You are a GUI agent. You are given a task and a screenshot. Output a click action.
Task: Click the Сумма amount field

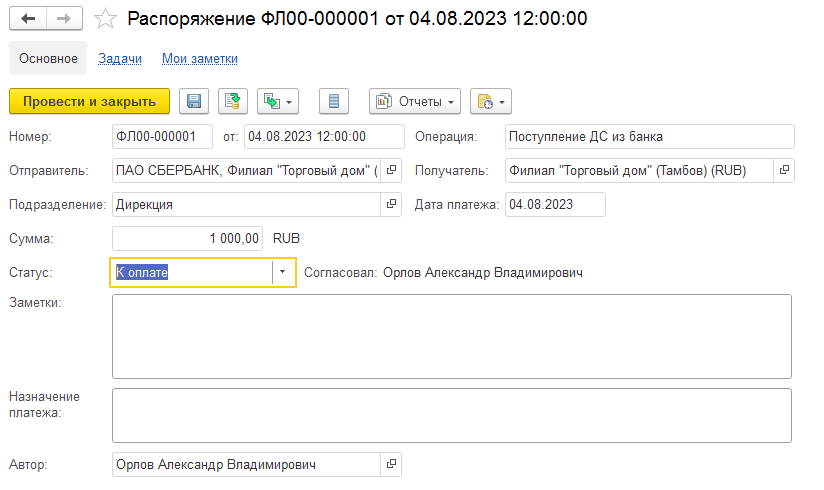[189, 238]
